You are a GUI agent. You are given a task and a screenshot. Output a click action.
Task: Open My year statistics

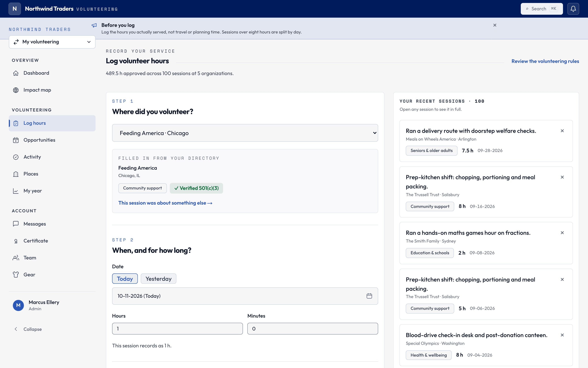coord(52,191)
